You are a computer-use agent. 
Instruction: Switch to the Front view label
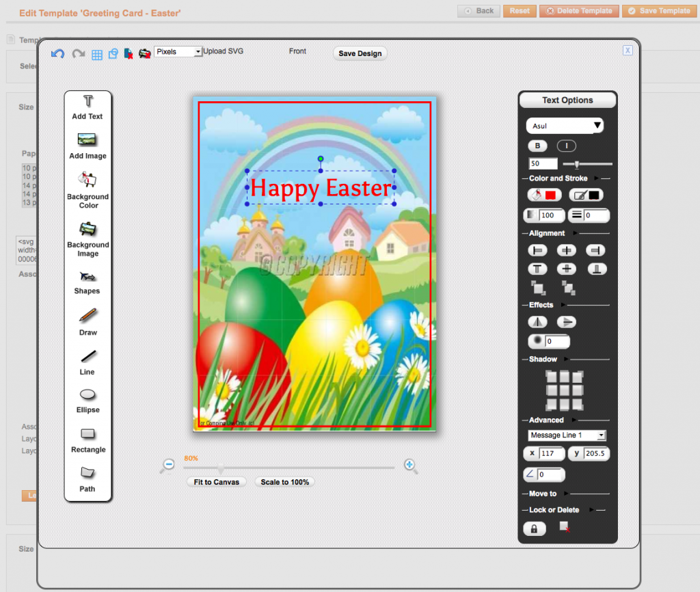[x=297, y=51]
